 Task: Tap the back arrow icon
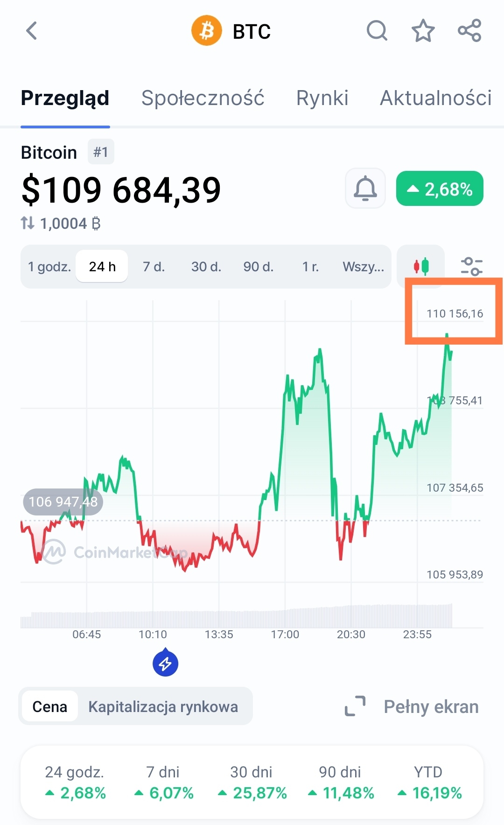coord(31,31)
